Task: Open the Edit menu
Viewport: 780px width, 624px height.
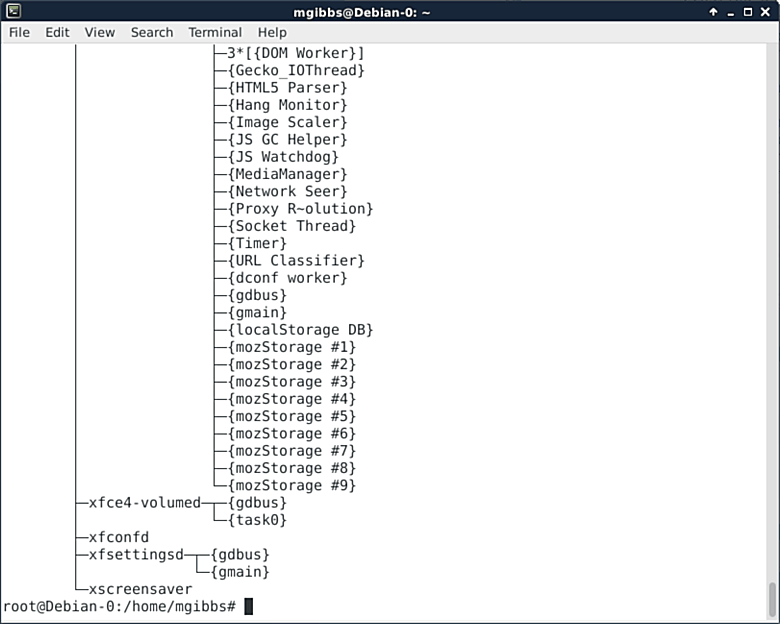Action: tap(57, 32)
